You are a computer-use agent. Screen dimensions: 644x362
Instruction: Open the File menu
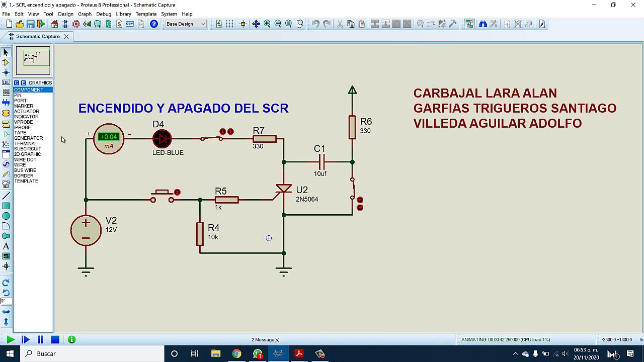pyautogui.click(x=6, y=14)
